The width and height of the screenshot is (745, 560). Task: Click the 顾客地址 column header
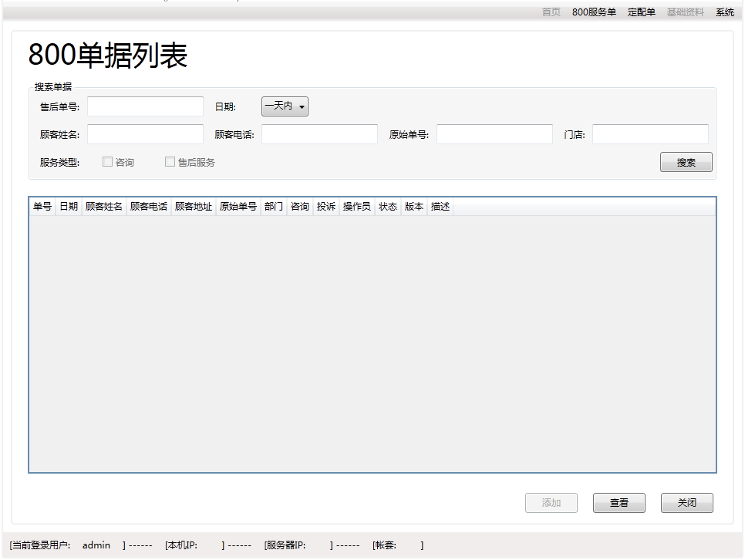(194, 206)
